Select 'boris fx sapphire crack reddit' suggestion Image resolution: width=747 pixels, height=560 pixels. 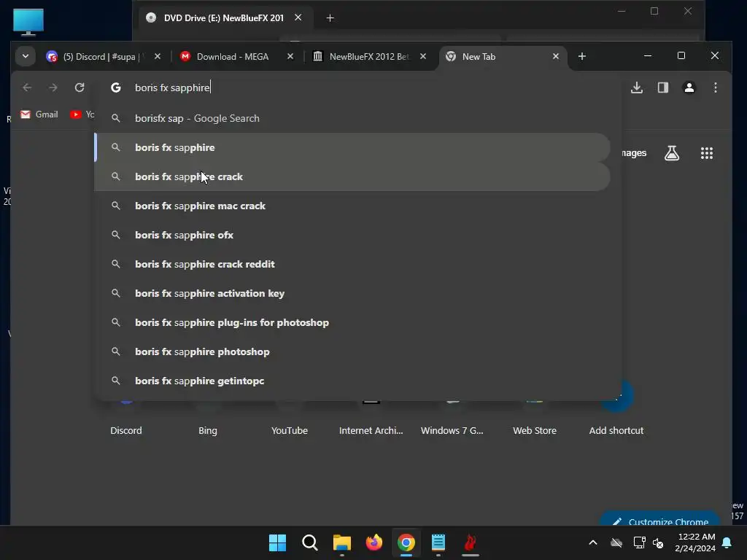[352, 264]
